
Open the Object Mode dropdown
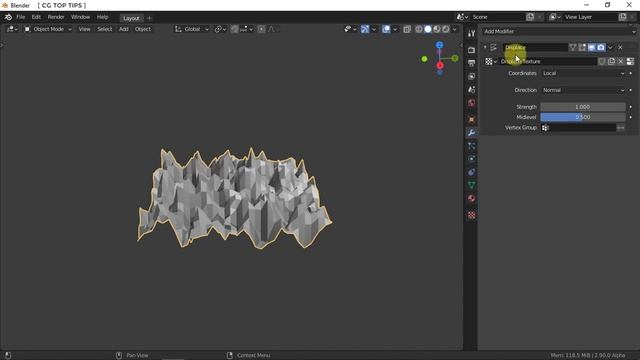(48, 29)
